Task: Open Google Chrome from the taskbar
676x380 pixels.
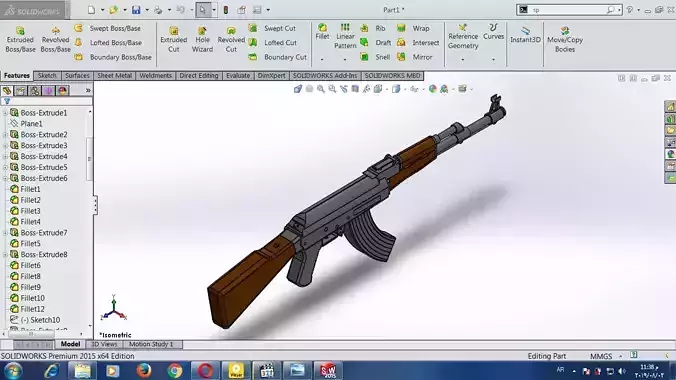Action: (175, 371)
